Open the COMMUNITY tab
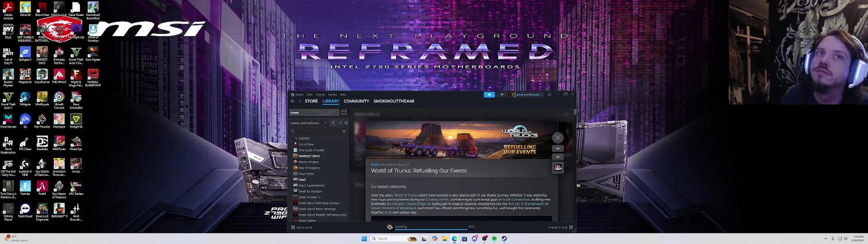Screen dimensions: 868x244 [356, 101]
